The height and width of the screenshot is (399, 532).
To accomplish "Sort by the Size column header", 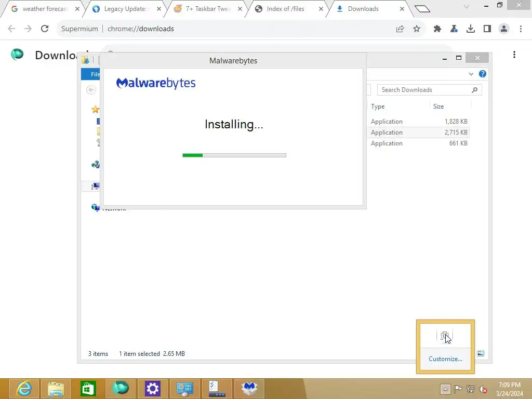I will click(438, 107).
